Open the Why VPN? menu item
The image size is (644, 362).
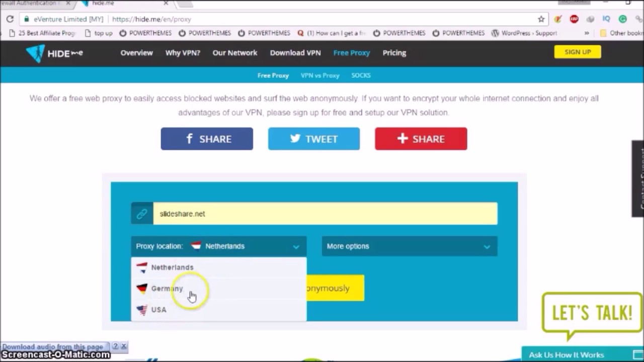[183, 53]
